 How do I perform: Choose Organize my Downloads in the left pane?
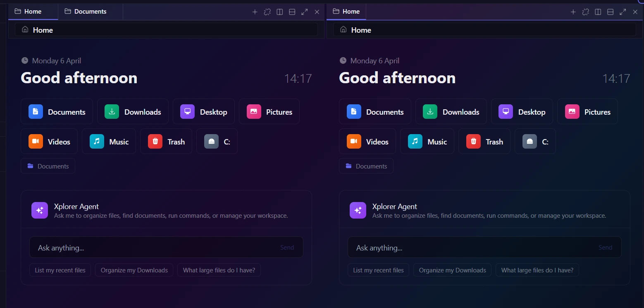click(134, 270)
